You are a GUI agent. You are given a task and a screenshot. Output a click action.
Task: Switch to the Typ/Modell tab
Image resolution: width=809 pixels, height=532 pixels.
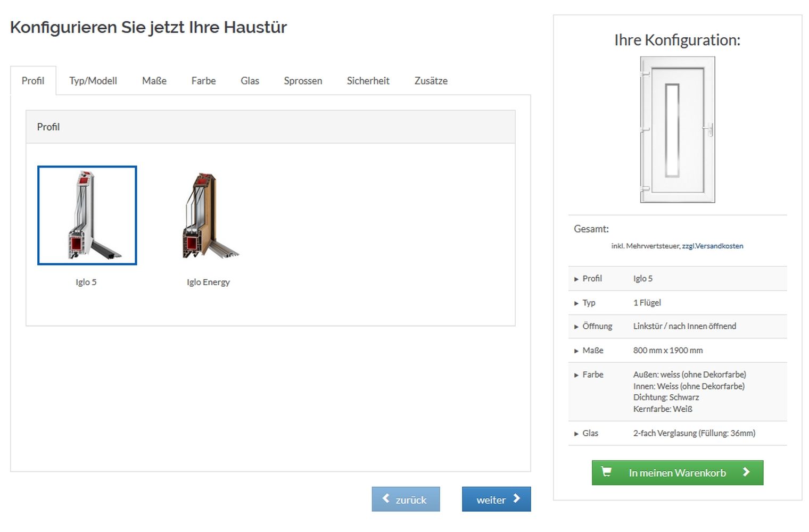point(93,81)
